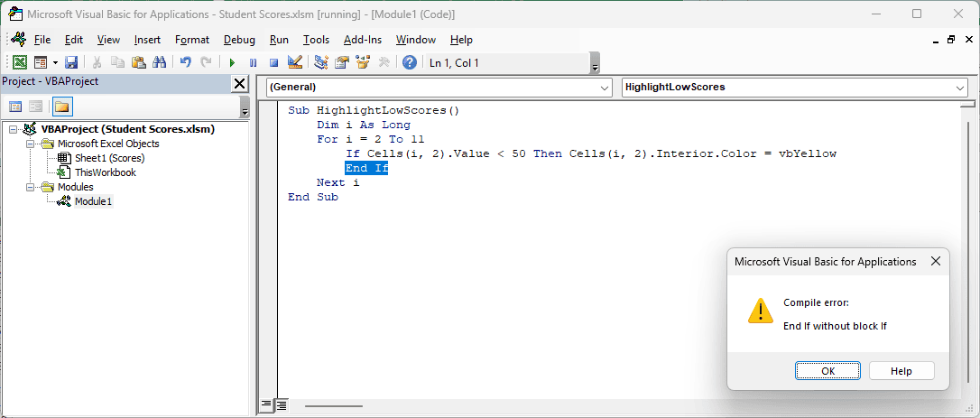Close the compile error dialog with X

(935, 262)
